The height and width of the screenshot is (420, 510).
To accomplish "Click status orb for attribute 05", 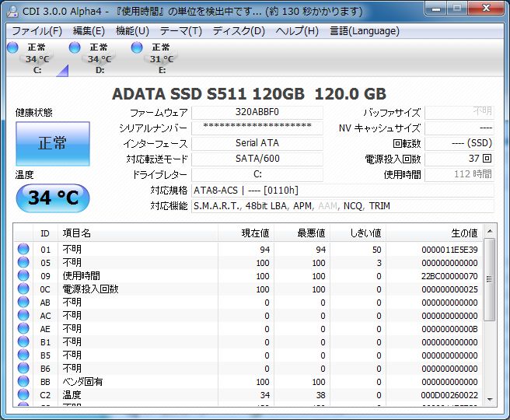I will 23,262.
